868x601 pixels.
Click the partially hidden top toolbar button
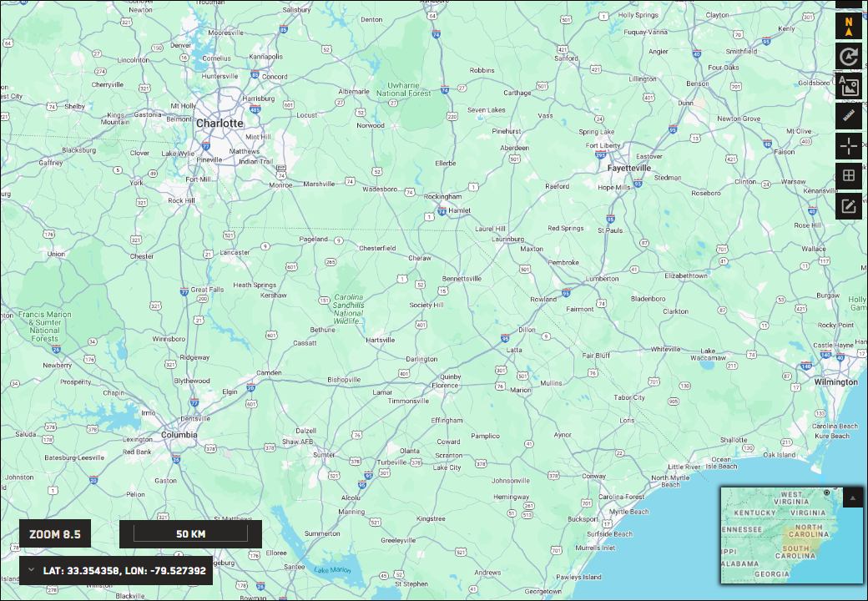(849, 4)
